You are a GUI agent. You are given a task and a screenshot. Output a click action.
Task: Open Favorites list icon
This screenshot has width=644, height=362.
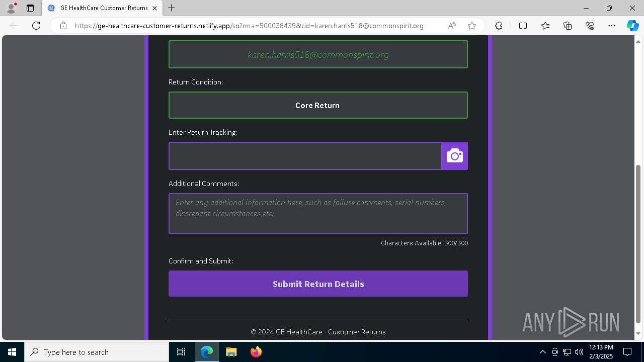pos(545,26)
